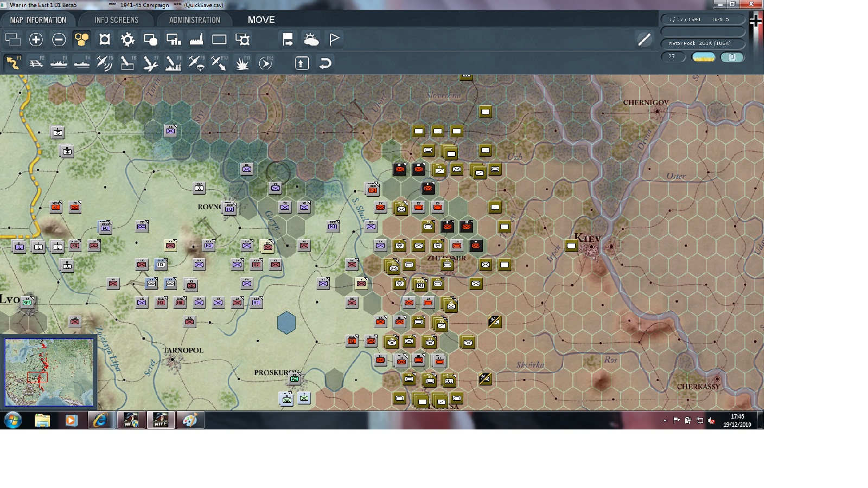
Task: Click the rectangle with bar blocks icon
Action: pos(174,40)
